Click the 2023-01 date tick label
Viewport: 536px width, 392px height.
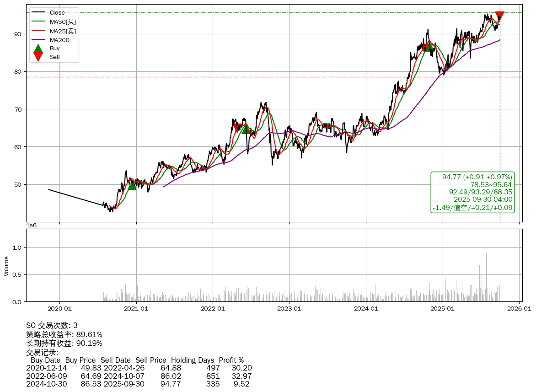pos(289,309)
